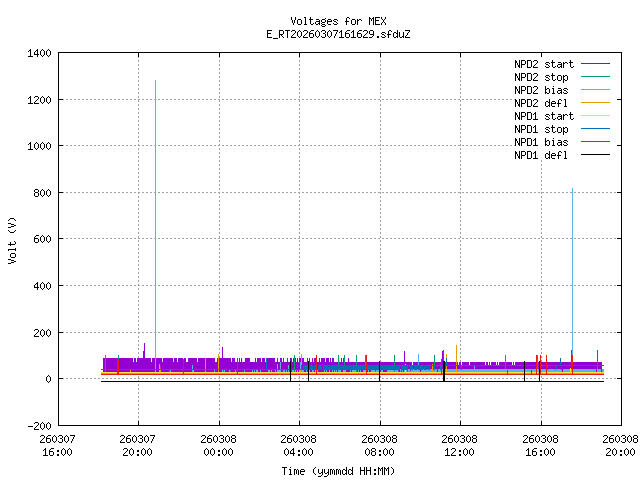
Task: Select the NPD1 stop legend entry
Action: pos(541,129)
